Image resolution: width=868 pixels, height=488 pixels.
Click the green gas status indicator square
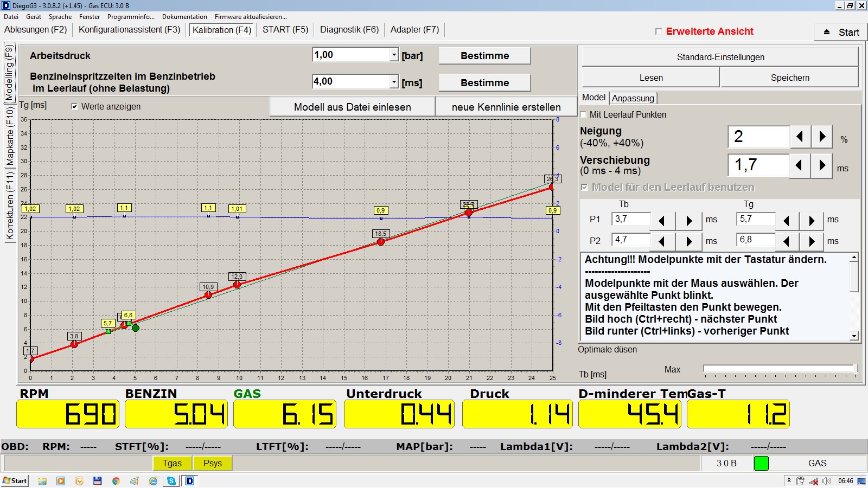[761, 463]
